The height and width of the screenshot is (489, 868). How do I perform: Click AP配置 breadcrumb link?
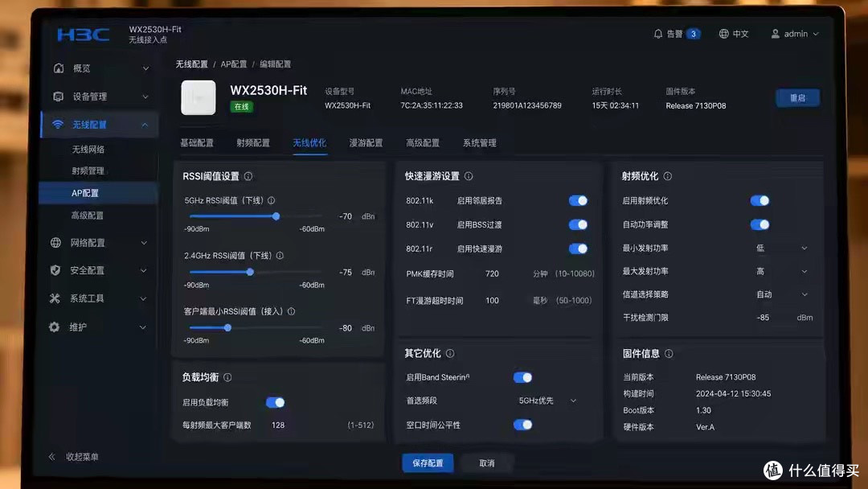[234, 64]
